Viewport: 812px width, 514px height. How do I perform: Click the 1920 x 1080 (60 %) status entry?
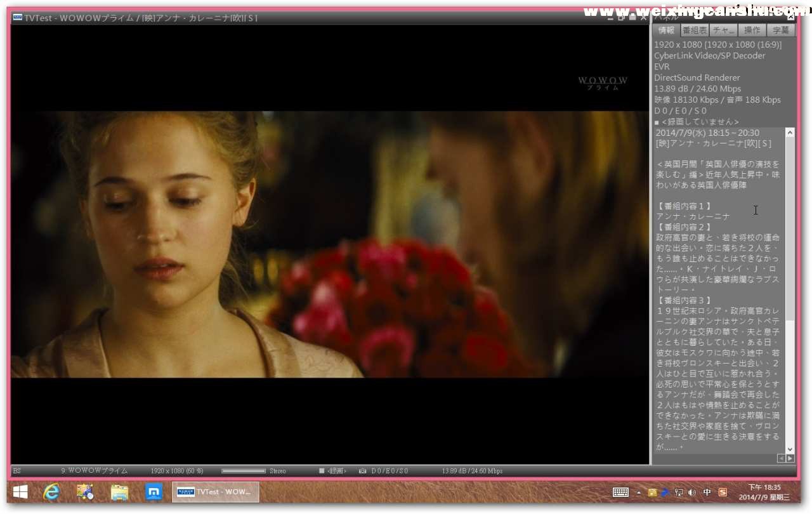tap(177, 471)
